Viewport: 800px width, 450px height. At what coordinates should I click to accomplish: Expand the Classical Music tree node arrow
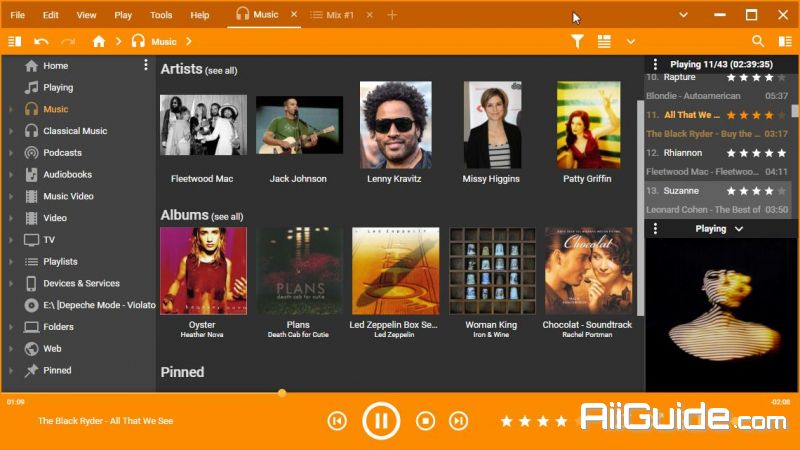tap(11, 131)
